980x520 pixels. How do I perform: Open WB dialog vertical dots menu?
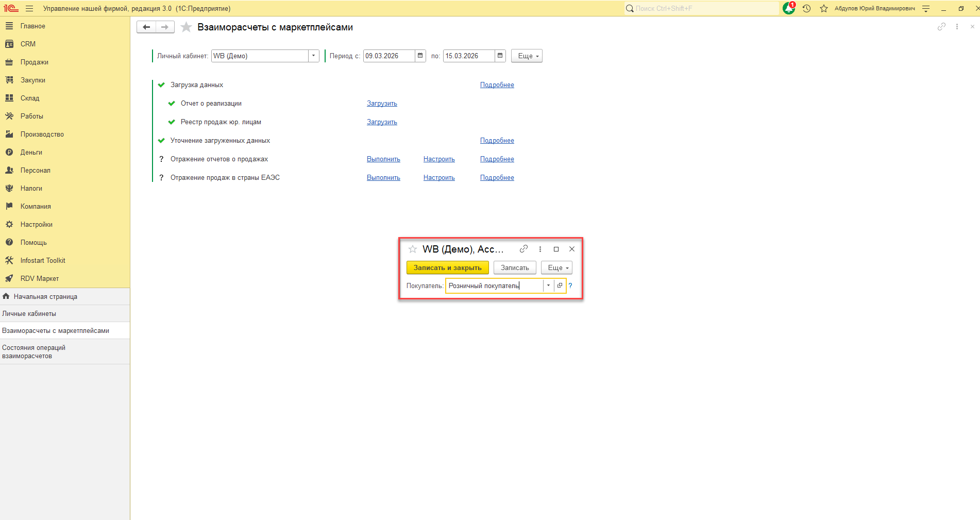pyautogui.click(x=540, y=249)
